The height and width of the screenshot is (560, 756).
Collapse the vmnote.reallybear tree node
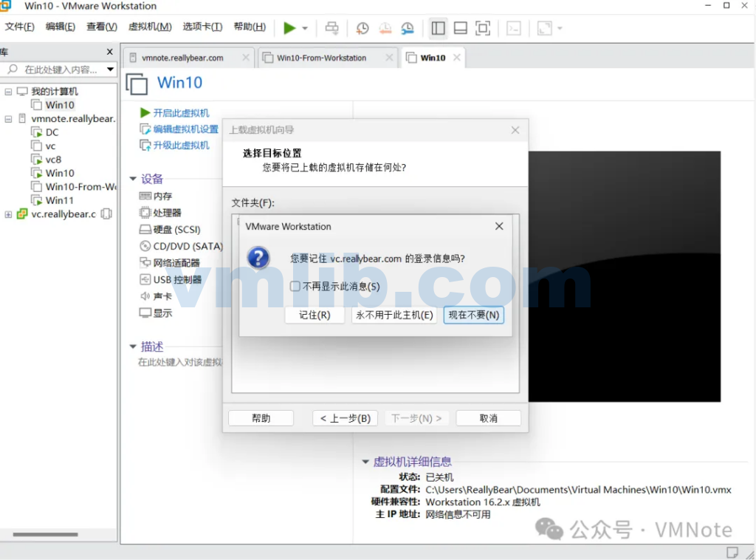pos(8,119)
